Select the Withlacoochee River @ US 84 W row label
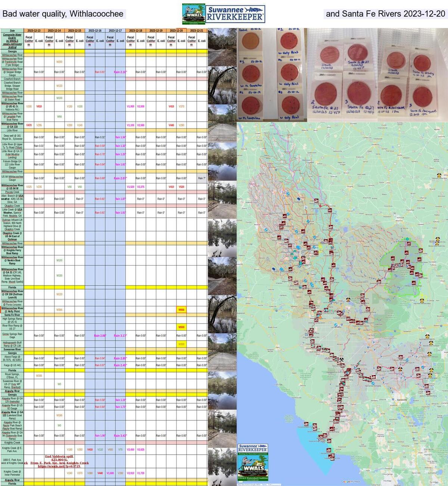 12,187
